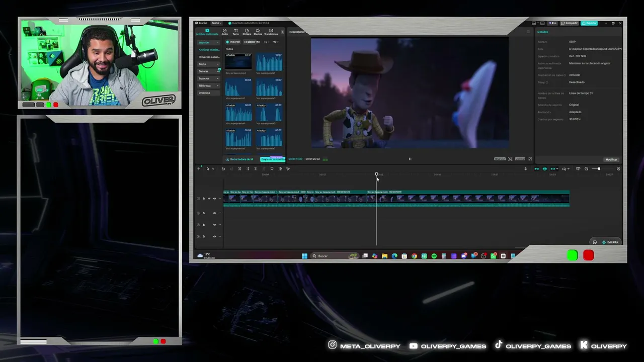
Task: Zoom in the timeline with plus icon
Action: [618, 169]
